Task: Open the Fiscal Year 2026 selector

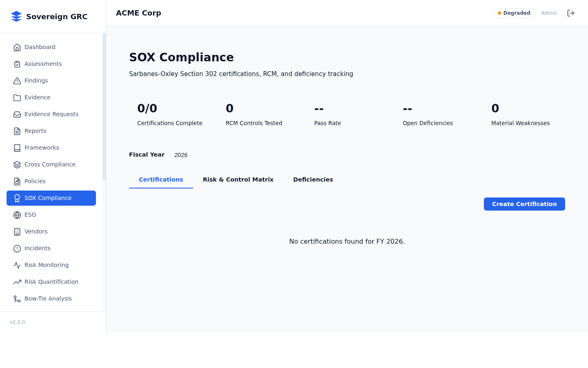Action: [181, 155]
